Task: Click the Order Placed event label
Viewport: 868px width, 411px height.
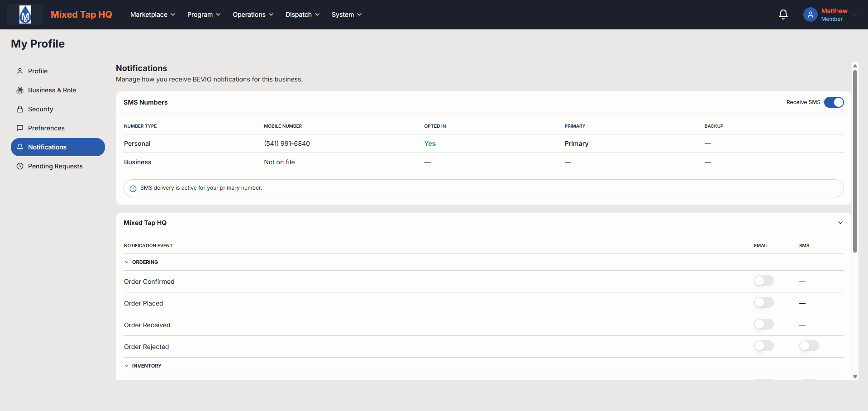Action: click(x=143, y=303)
